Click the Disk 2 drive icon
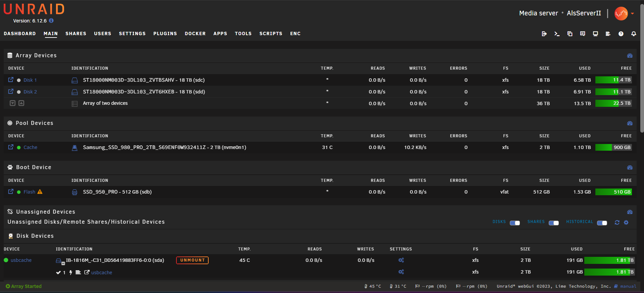This screenshot has width=644, height=293. 74,92
